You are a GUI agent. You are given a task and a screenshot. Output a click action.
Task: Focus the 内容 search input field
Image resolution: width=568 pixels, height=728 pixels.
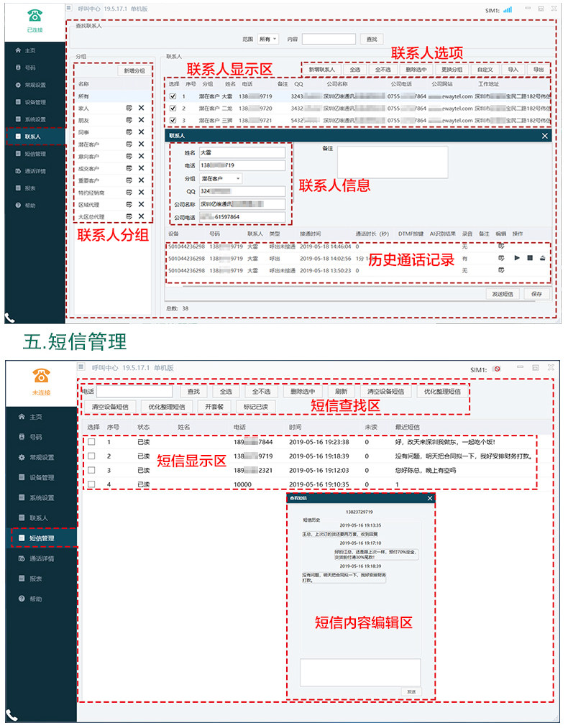(329, 39)
